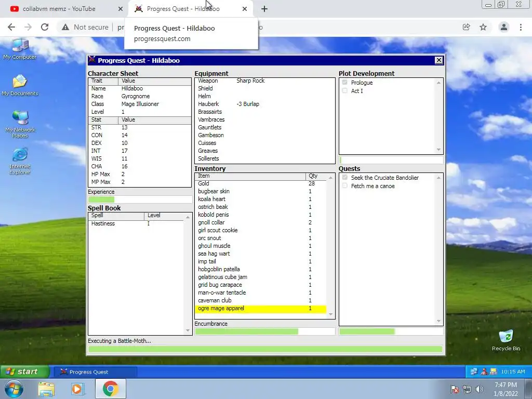532x399 pixels.
Task: Open the Chrome three-dot menu
Action: pyautogui.click(x=521, y=27)
